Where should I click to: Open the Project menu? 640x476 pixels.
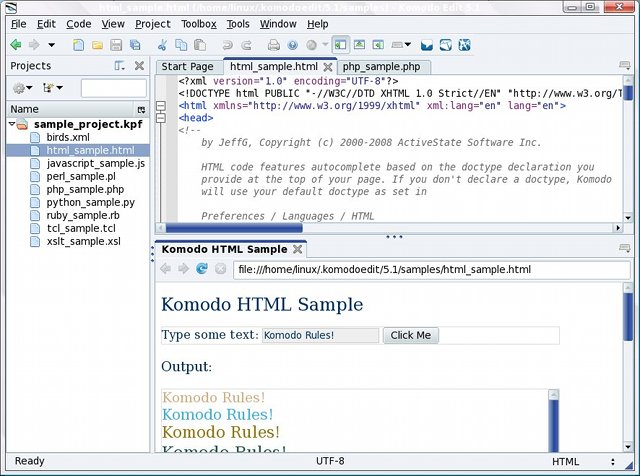pyautogui.click(x=153, y=24)
